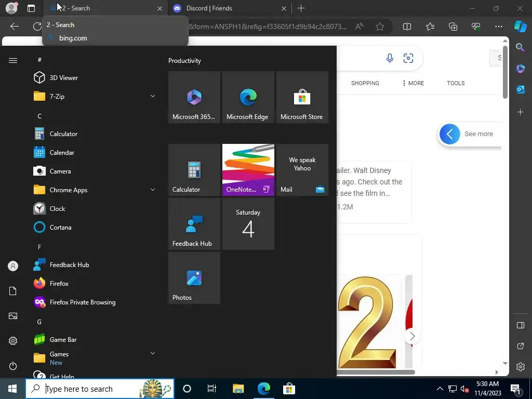Click the muted volume tray icon

(x=465, y=389)
